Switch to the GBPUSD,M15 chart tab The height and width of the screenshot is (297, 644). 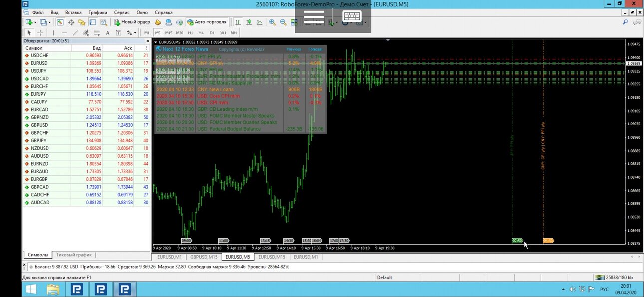point(204,257)
